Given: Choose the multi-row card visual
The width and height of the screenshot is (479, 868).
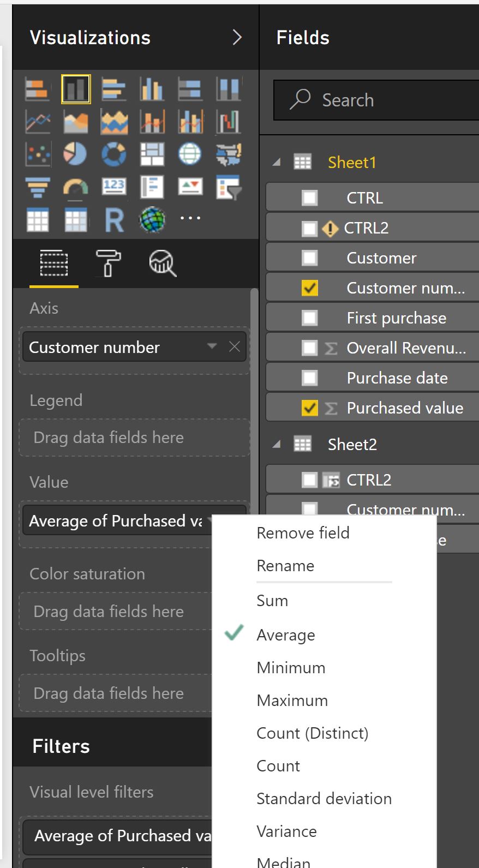Looking at the screenshot, I should [152, 188].
